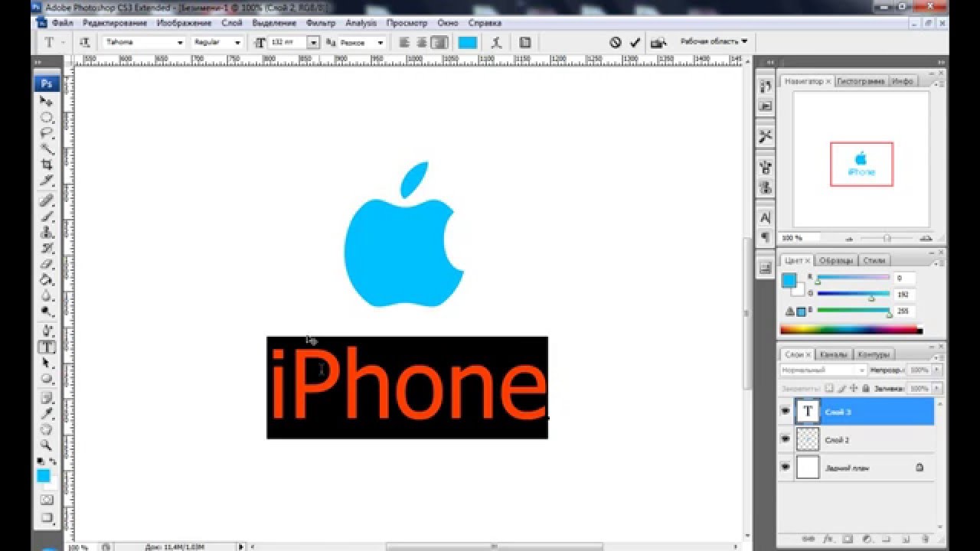Select the Blur tool

tap(47, 295)
